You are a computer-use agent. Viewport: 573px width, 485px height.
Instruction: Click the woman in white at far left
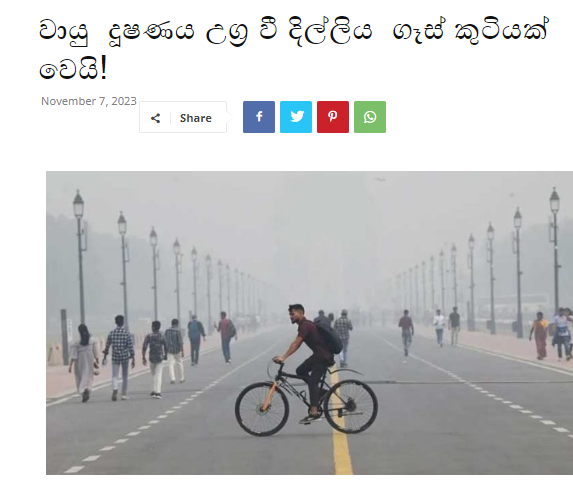click(84, 362)
